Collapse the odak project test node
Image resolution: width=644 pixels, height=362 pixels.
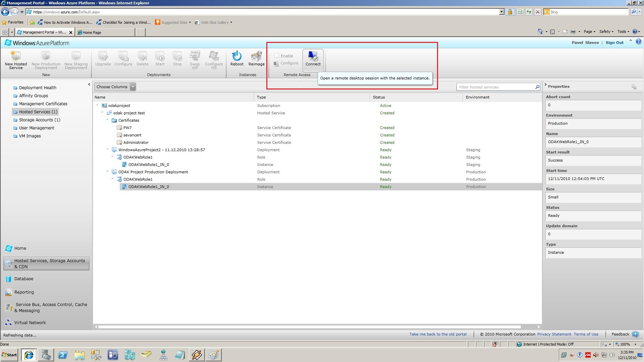pyautogui.click(x=102, y=112)
